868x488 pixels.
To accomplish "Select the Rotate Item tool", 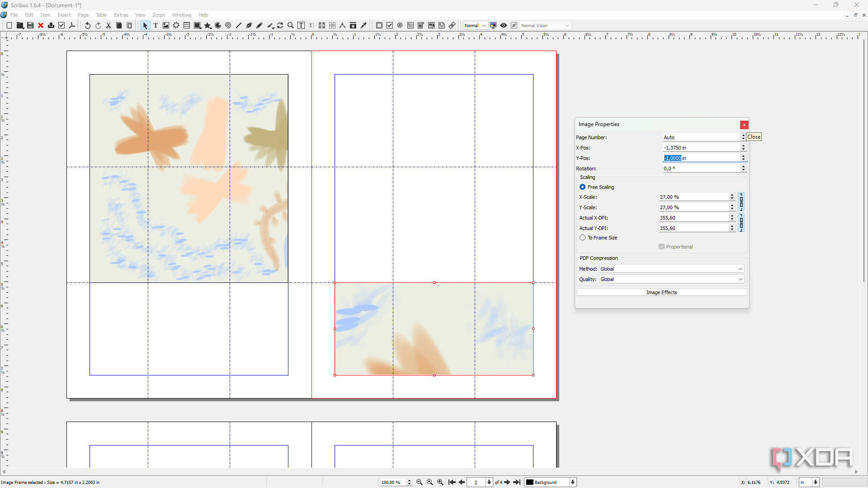I will pos(280,26).
